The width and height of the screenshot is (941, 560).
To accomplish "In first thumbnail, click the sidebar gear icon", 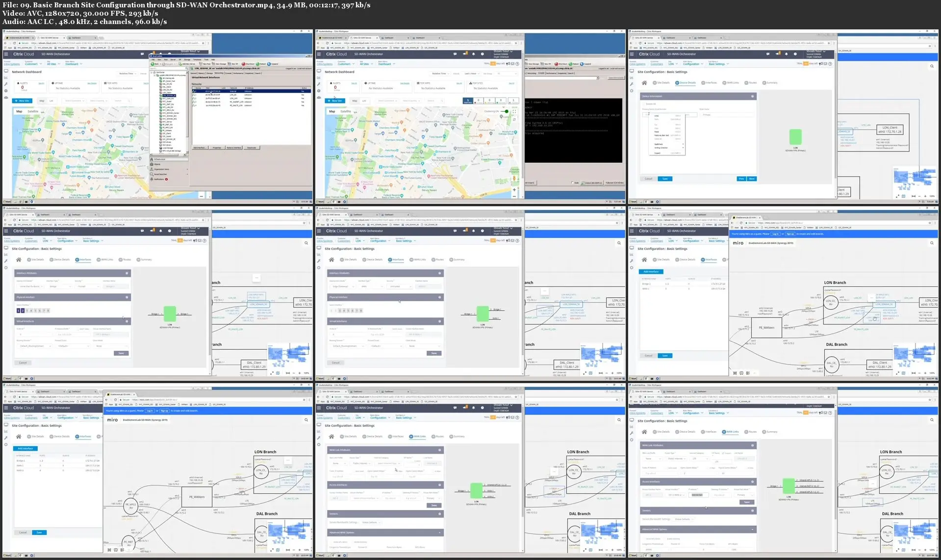I will click(6, 91).
